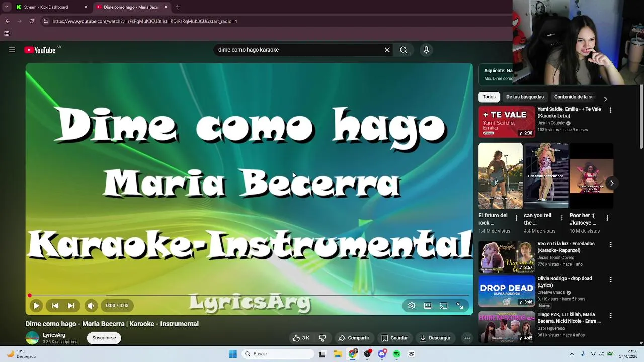Select the 'Contenido de la ser' chip
The height and width of the screenshot is (362, 644).
pyautogui.click(x=574, y=97)
